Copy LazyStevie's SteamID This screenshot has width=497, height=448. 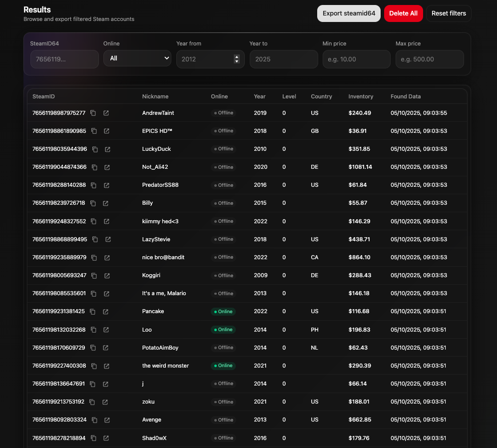[95, 239]
